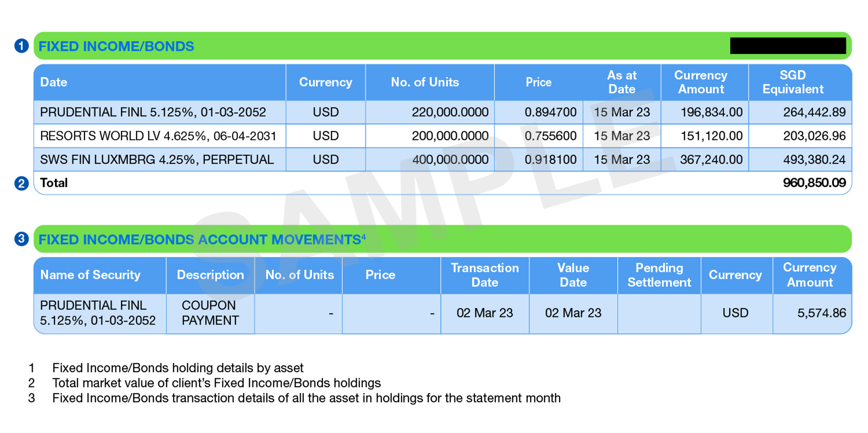Select the price 0.918100
Viewport: 868px width, 433px height.
551,159
